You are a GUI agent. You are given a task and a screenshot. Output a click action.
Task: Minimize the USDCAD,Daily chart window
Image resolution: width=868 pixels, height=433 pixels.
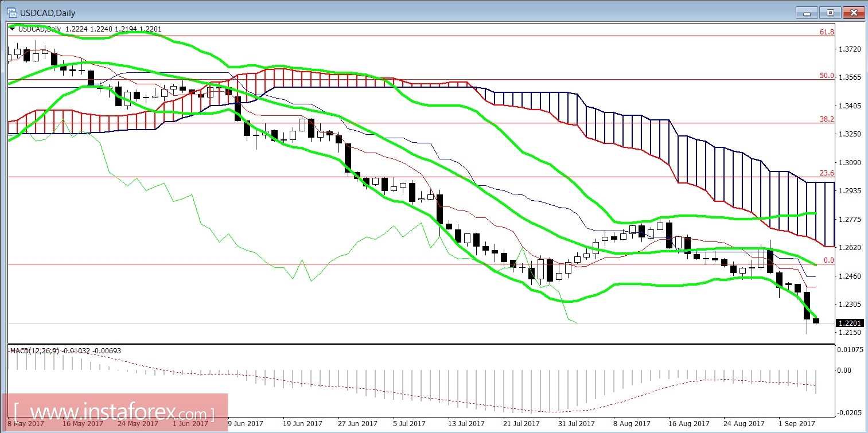[x=807, y=12]
